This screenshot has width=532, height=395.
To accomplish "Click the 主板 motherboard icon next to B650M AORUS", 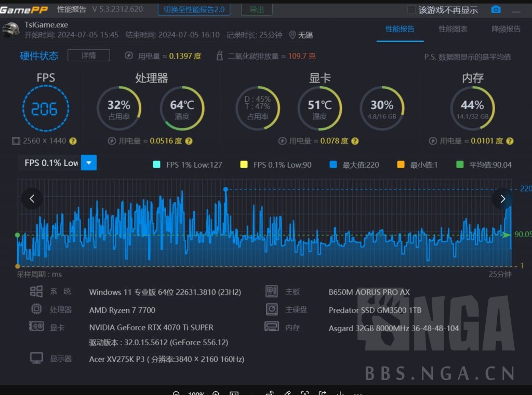I will tap(271, 291).
